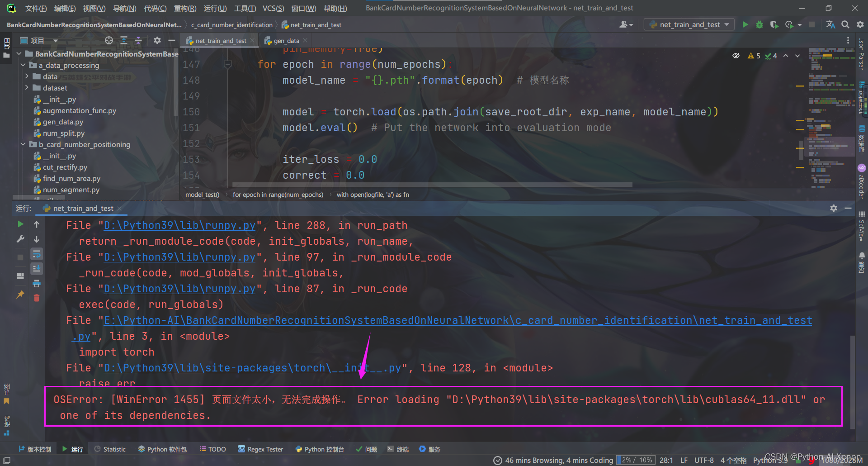Viewport: 868px width, 466px height.
Task: Collapse all items in project tree
Action: pos(138,40)
